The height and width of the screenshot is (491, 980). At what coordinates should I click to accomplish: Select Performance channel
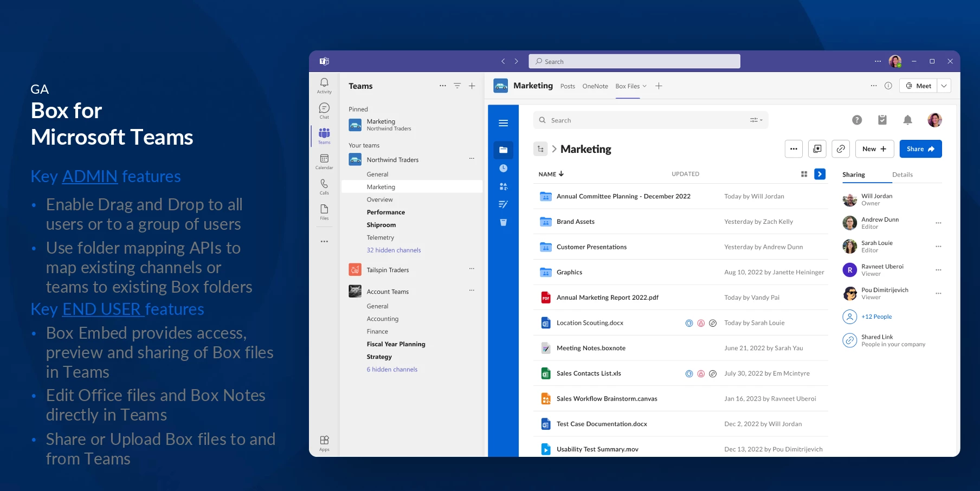[x=386, y=212]
